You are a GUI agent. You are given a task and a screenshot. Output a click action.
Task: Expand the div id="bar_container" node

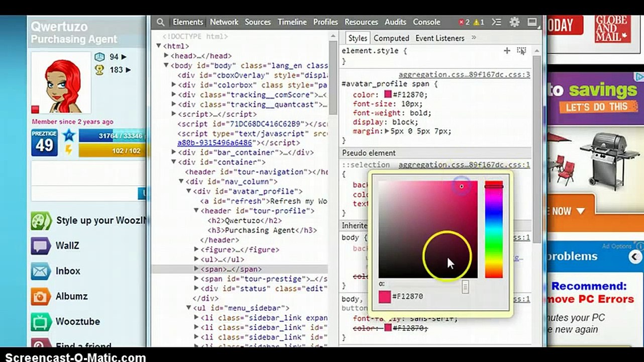pyautogui.click(x=174, y=152)
